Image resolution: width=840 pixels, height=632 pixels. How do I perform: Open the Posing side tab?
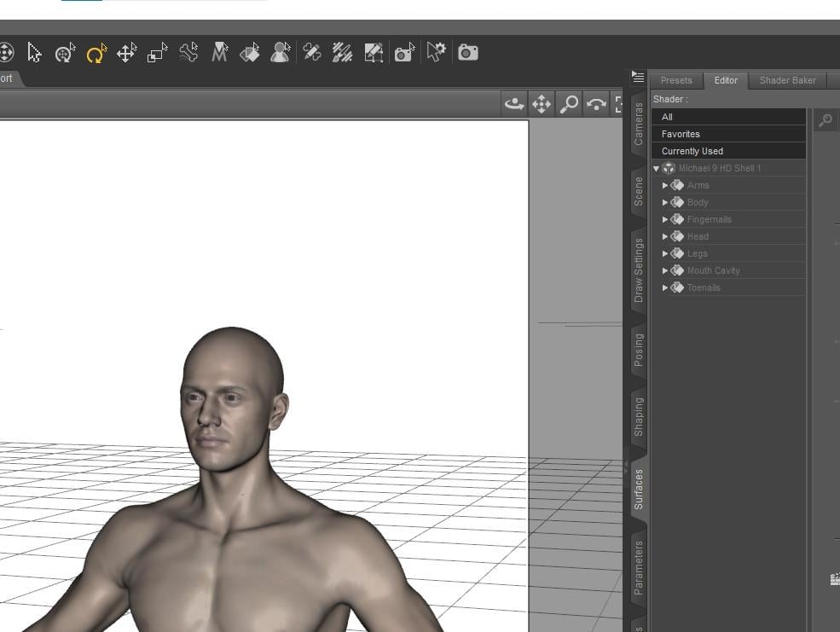click(638, 350)
